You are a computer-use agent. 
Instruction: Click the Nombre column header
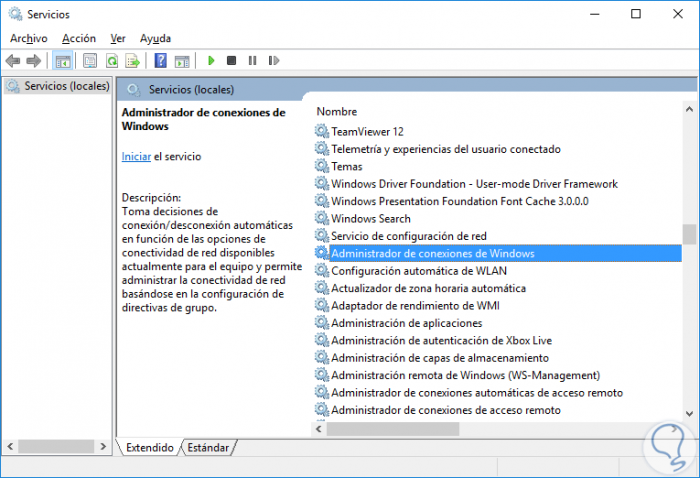tap(337, 112)
